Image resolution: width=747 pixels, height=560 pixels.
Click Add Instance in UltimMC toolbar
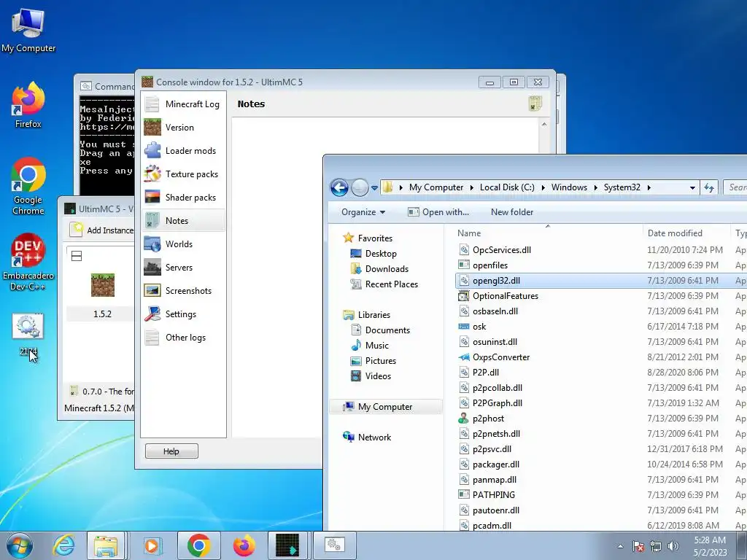coord(102,230)
